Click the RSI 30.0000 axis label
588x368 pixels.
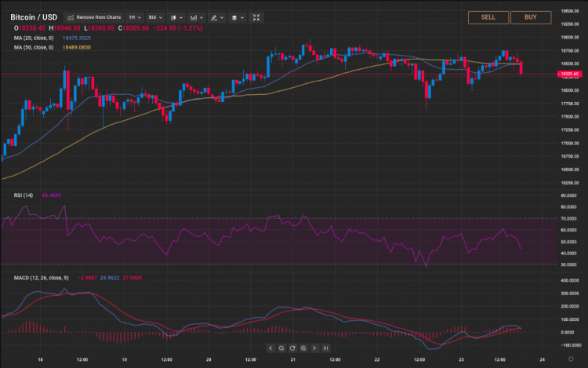point(568,265)
